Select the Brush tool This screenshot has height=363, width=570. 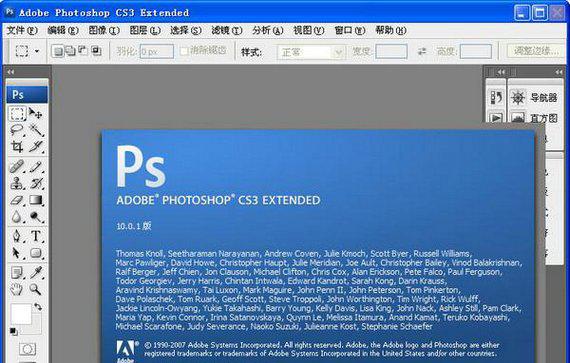[36, 167]
